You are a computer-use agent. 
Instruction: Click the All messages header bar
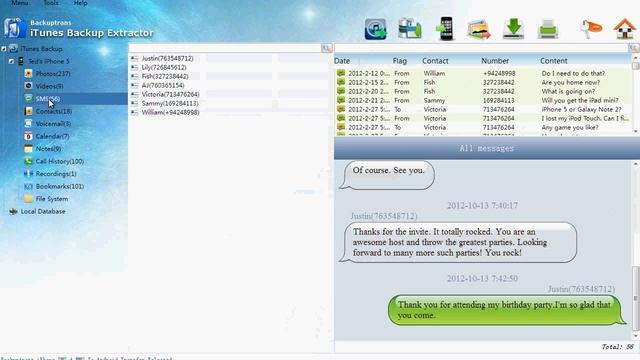(487, 148)
